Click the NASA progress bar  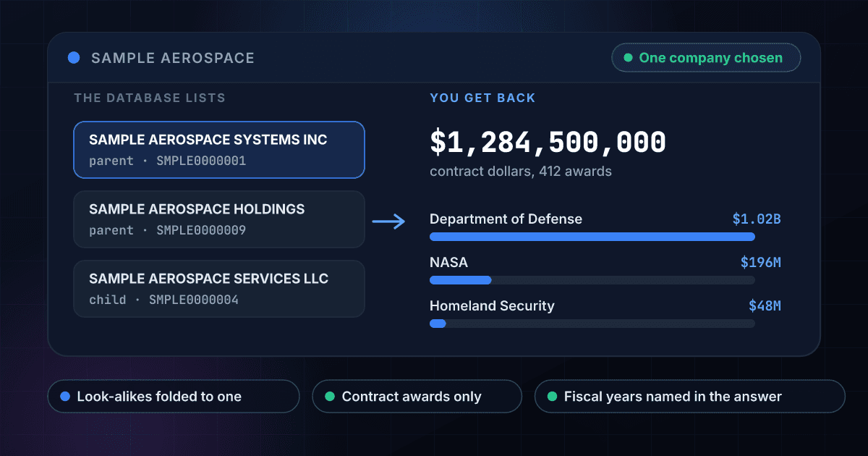click(x=592, y=280)
